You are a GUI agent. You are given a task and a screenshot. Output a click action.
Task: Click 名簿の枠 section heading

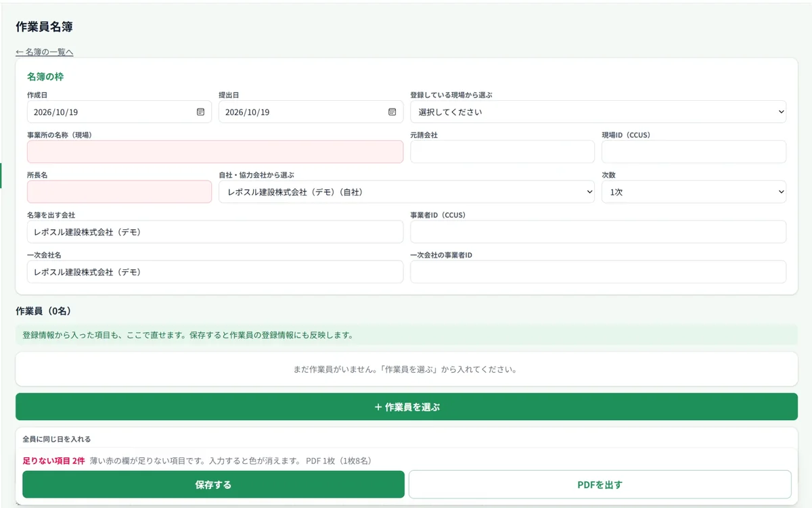coord(45,77)
